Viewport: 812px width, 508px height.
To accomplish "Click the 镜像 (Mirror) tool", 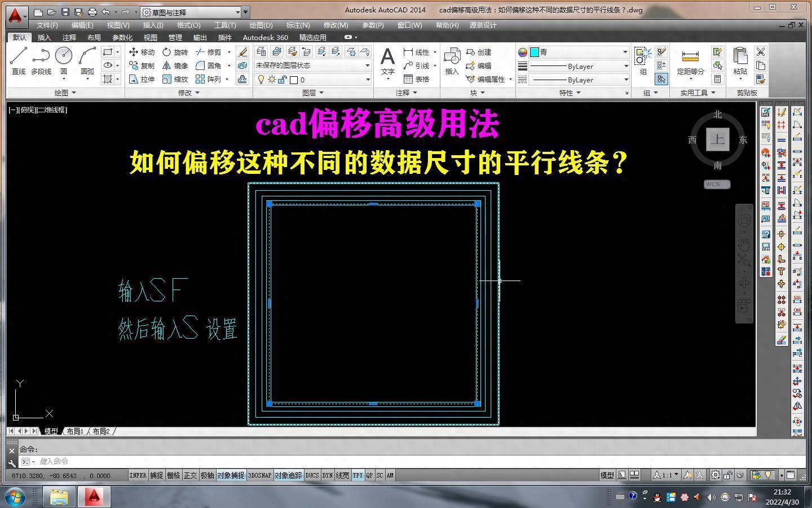I will click(175, 65).
